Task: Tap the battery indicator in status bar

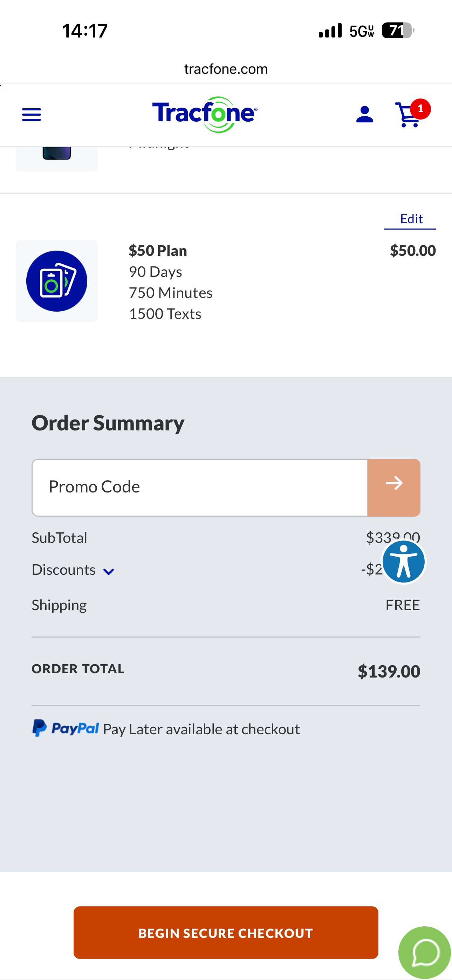Action: [x=398, y=31]
